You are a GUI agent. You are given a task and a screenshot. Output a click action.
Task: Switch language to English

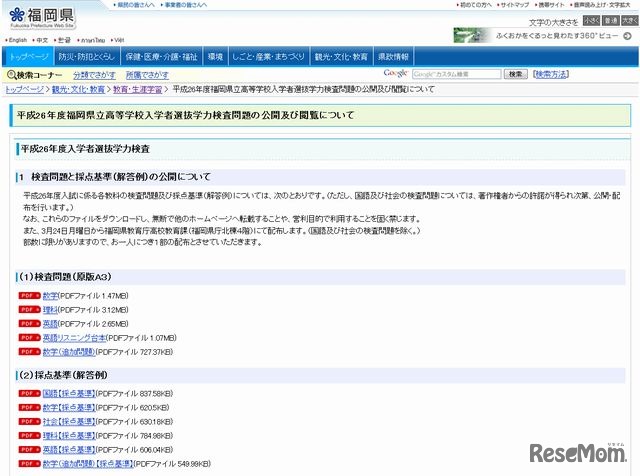[x=18, y=40]
